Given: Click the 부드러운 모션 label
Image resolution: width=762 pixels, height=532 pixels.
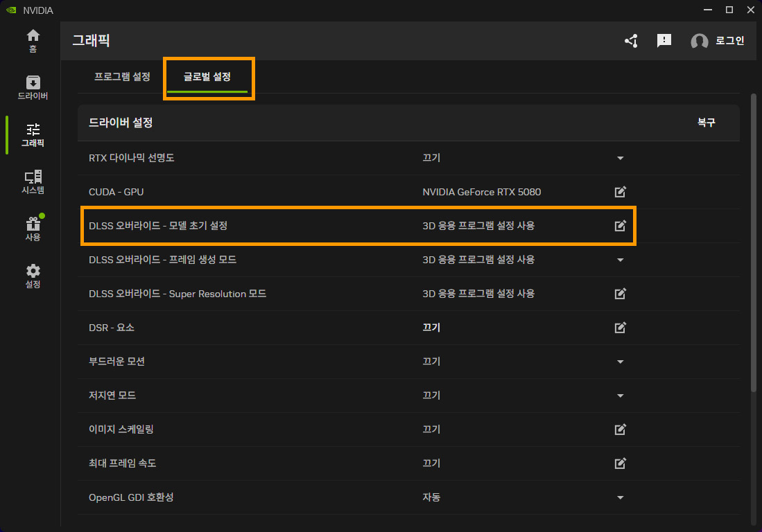Looking at the screenshot, I should 116,362.
